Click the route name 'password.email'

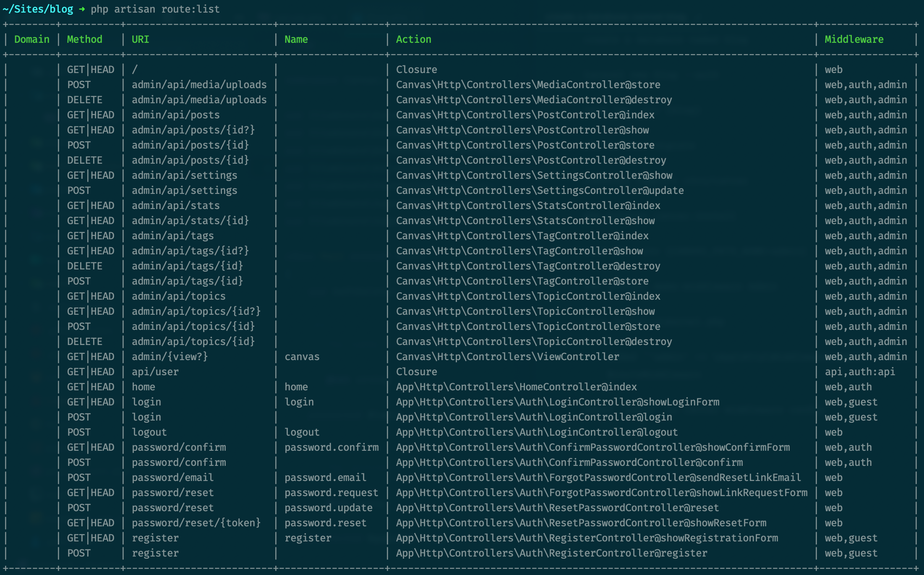click(x=326, y=478)
